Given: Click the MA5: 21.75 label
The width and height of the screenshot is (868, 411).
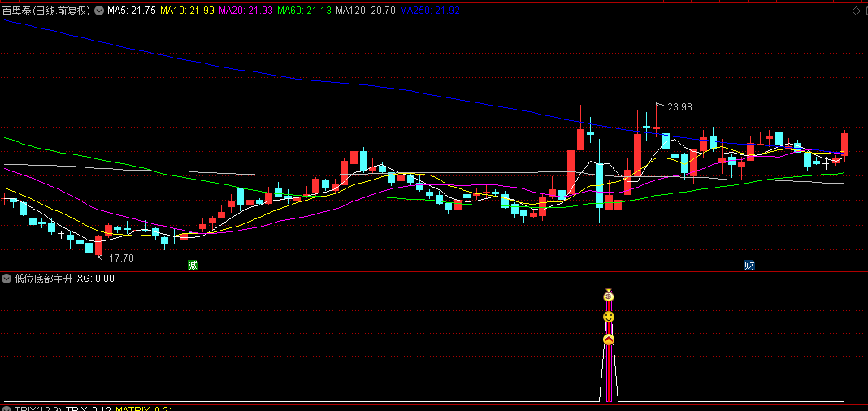Looking at the screenshot, I should pyautogui.click(x=132, y=11).
